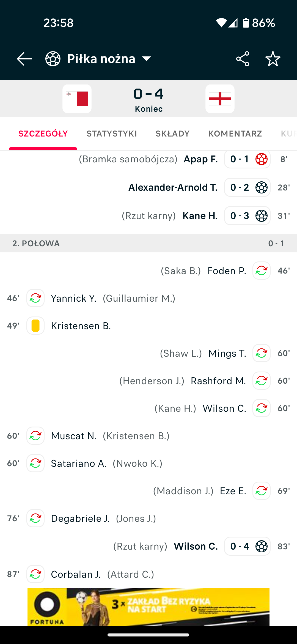Toggle the favorite star for this match

(x=273, y=59)
